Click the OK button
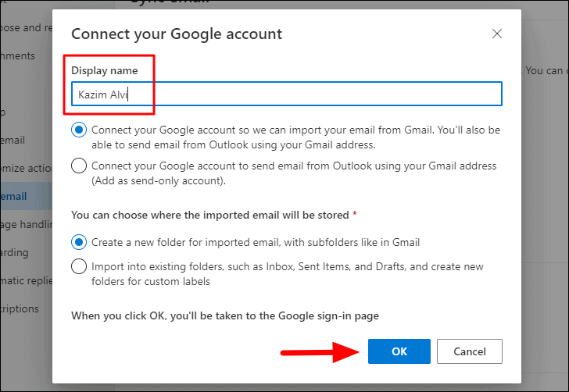 tap(399, 351)
